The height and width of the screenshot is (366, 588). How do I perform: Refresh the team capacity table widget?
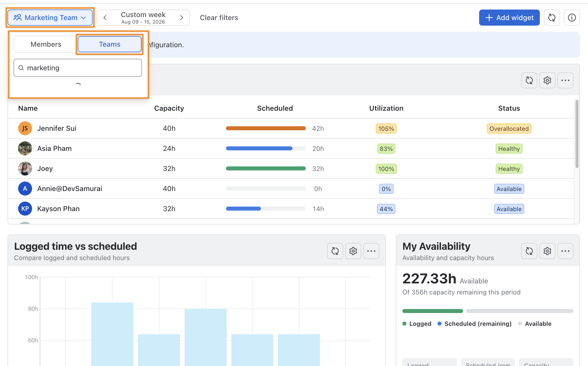529,80
